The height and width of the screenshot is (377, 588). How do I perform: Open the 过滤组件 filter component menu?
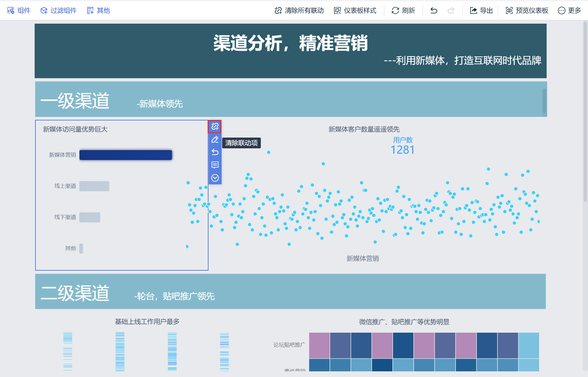(59, 10)
